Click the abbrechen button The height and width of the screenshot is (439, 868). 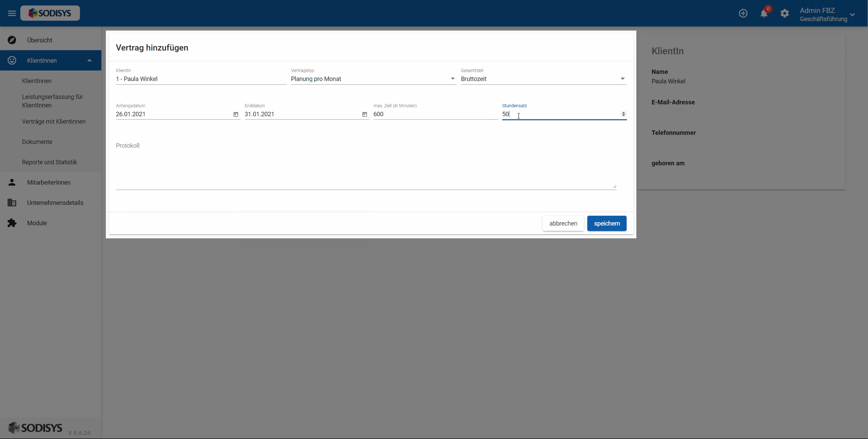(x=563, y=223)
